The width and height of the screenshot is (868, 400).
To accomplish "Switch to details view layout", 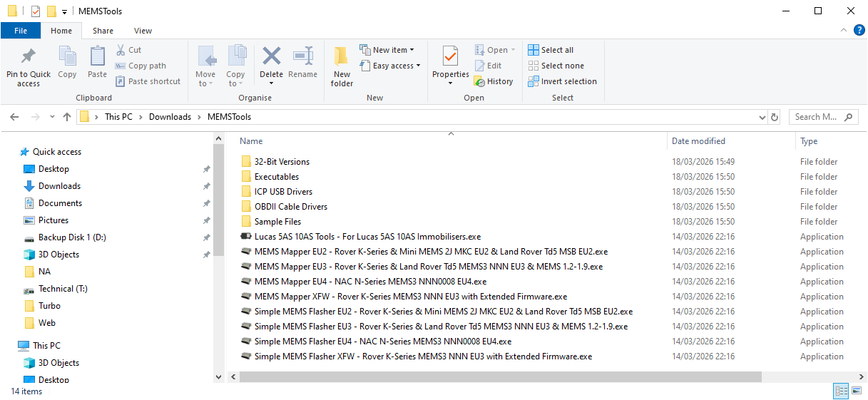I will tap(841, 391).
